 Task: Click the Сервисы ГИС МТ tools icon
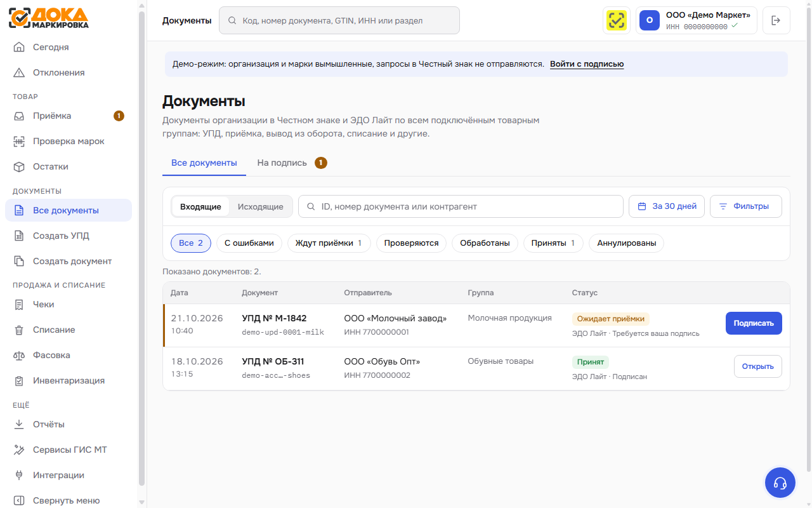tap(19, 450)
